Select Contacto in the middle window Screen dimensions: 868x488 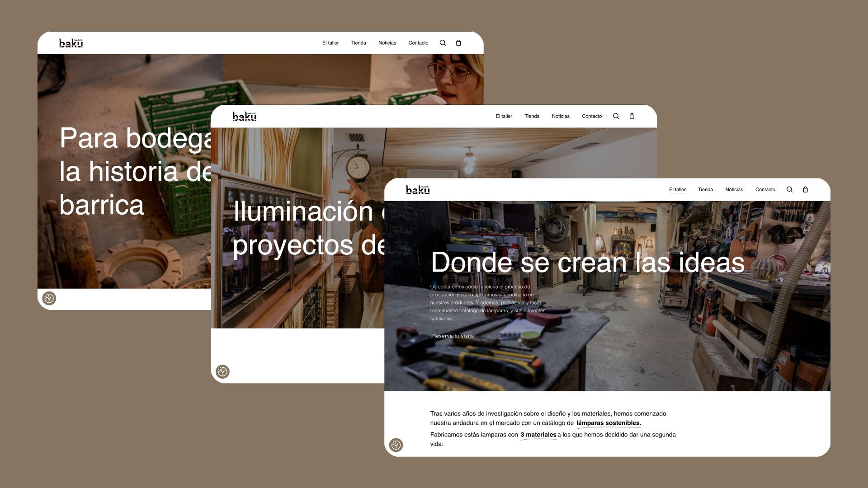[592, 116]
